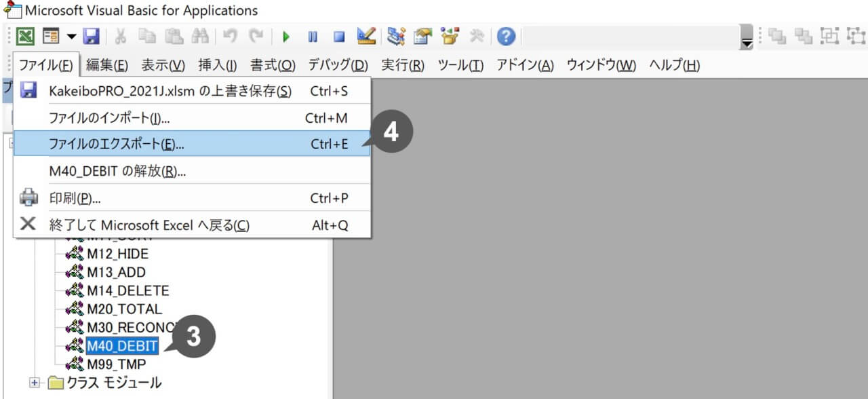The image size is (868, 399).
Task: Open Properties Window toolbar icon
Action: [423, 36]
